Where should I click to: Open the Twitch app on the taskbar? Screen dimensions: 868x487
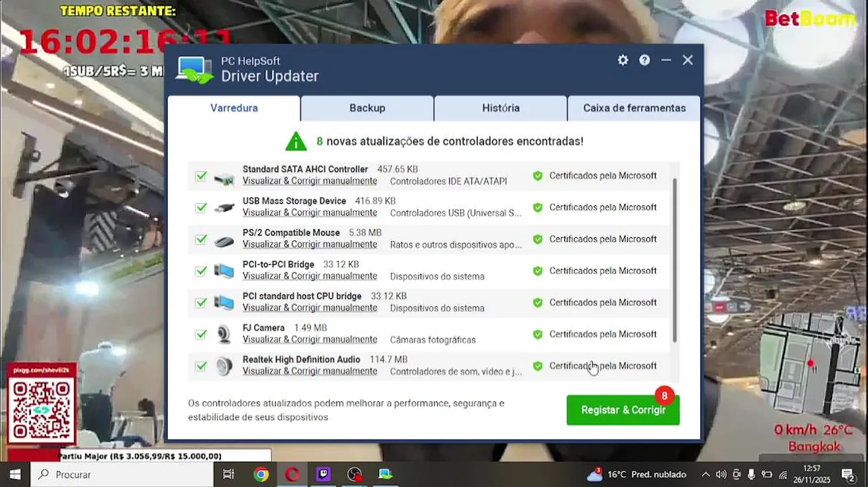(323, 474)
